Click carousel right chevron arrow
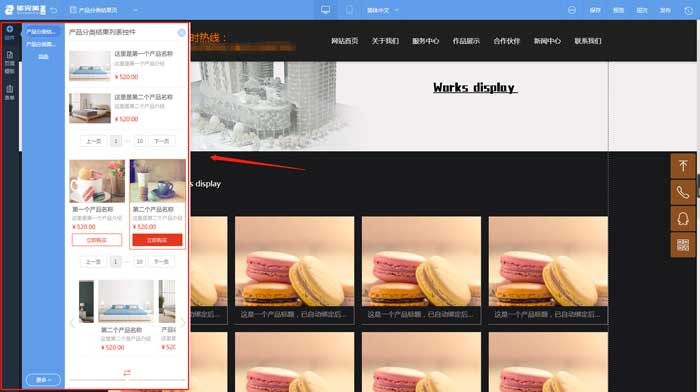Viewport: 700px width, 392px height. coord(182,322)
